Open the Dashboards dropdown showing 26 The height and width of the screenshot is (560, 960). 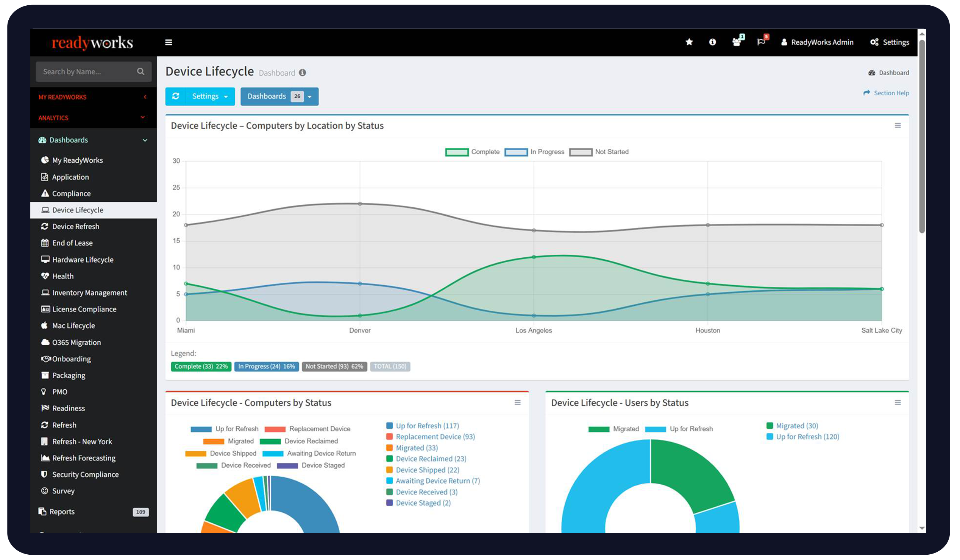[x=279, y=96]
